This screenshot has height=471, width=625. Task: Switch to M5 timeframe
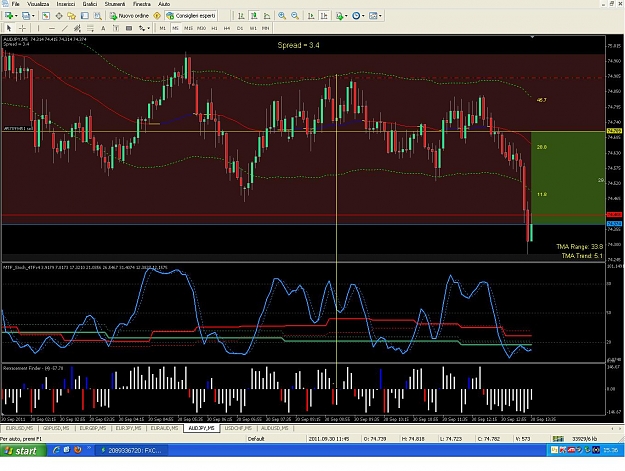pyautogui.click(x=175, y=28)
